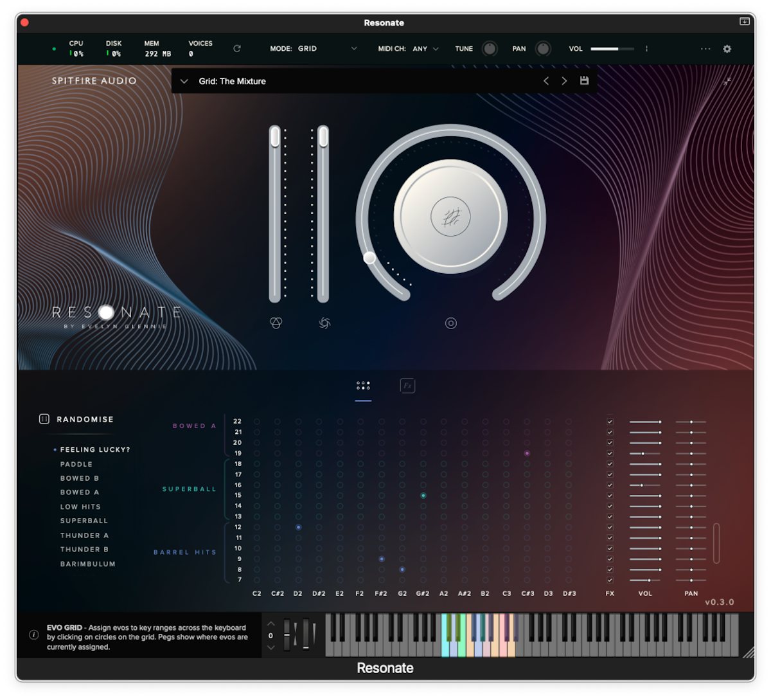The width and height of the screenshot is (771, 700).
Task: Open the settings gear icon
Action: coord(727,49)
